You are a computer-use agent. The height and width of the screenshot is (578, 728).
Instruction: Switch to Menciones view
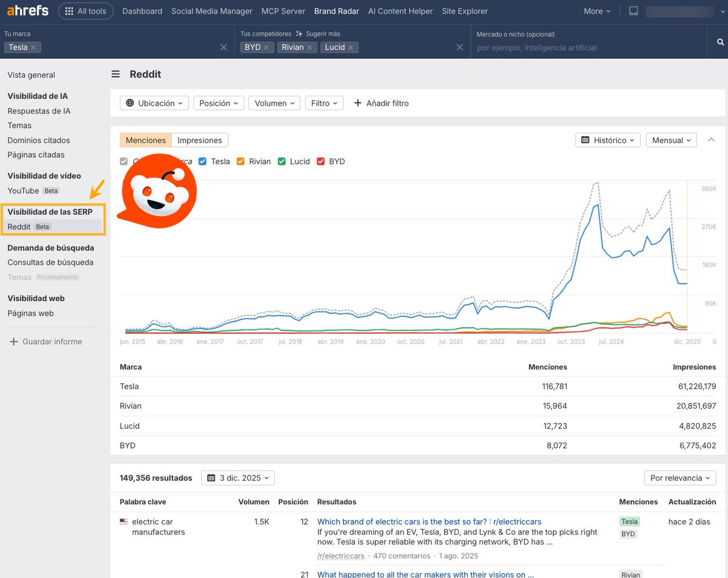click(146, 140)
